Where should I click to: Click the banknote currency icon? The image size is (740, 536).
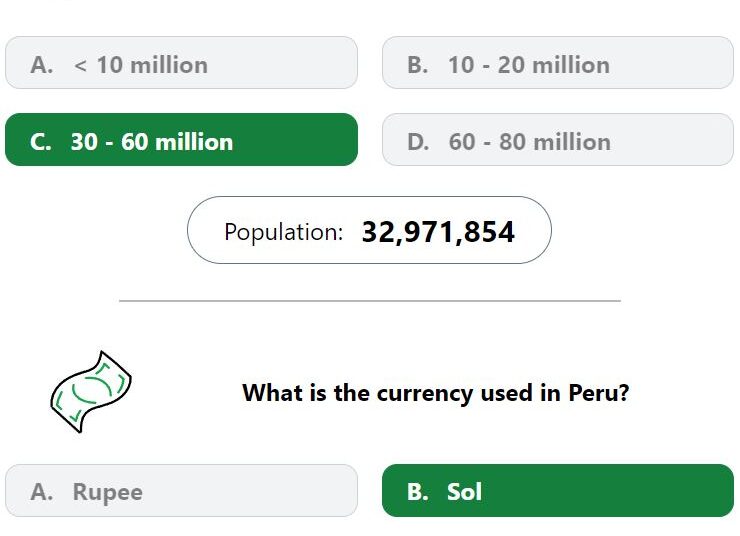click(x=91, y=392)
